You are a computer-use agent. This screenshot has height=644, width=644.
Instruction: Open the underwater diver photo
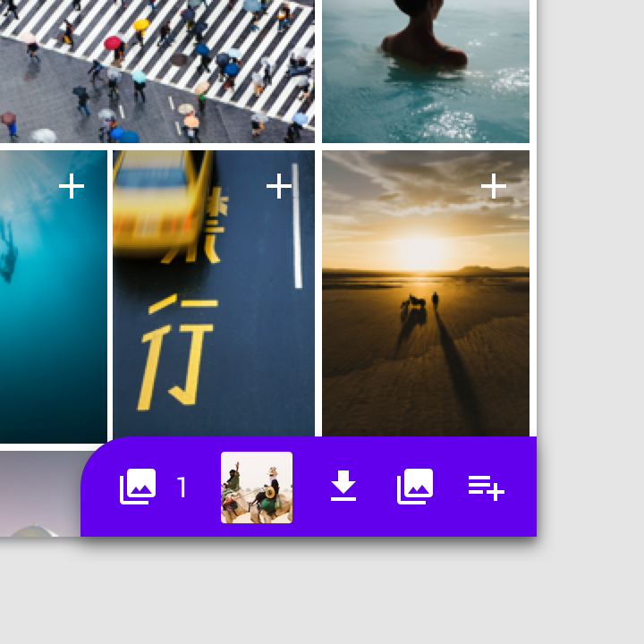[54, 297]
